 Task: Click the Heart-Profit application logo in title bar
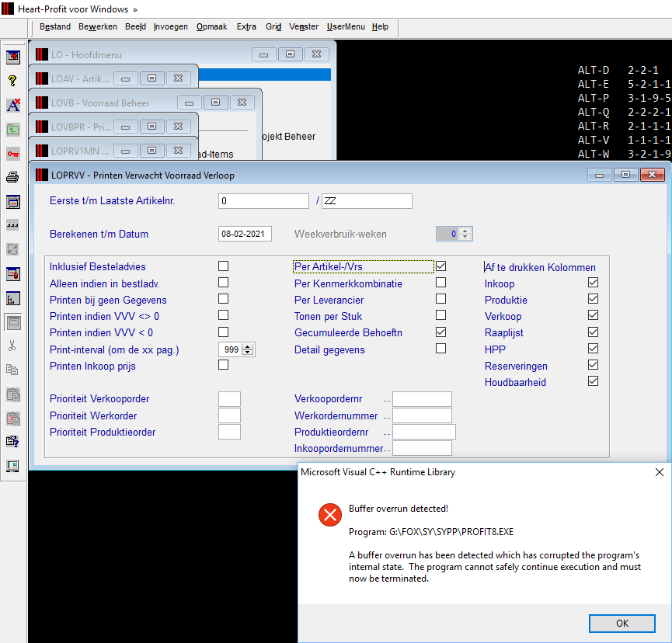[x=7, y=9]
